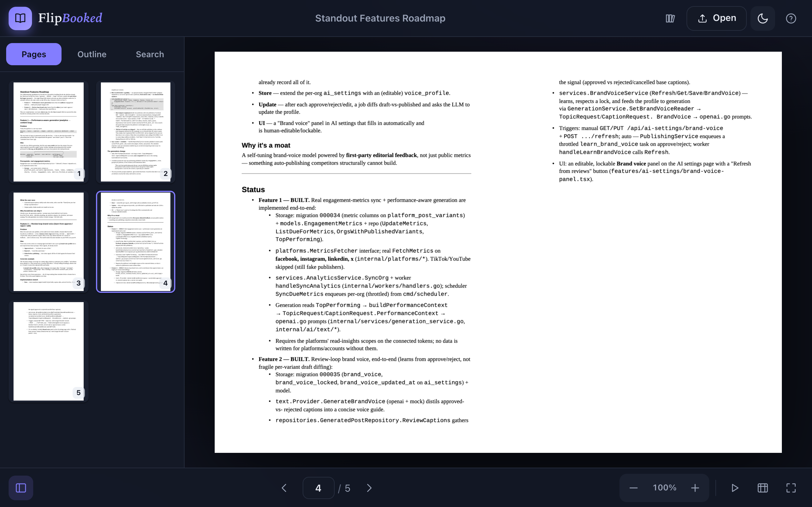812x507 pixels.
Task: Open the help question mark icon
Action: coord(791,18)
